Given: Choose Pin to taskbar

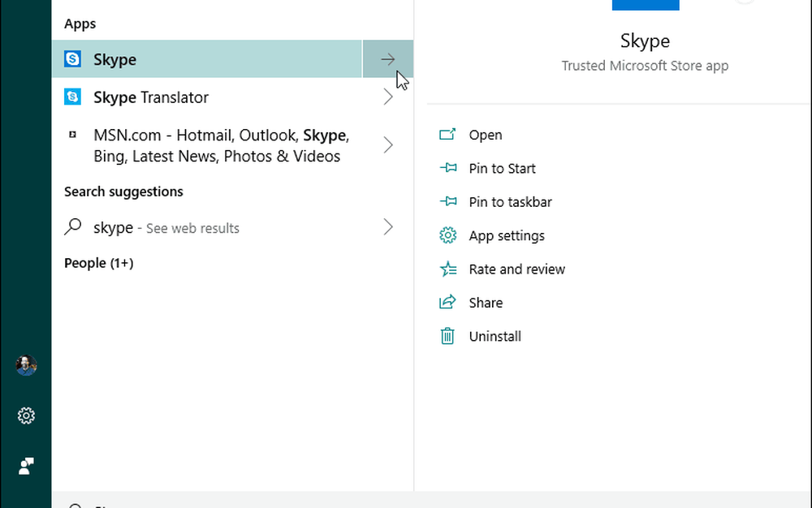Looking at the screenshot, I should 510,202.
